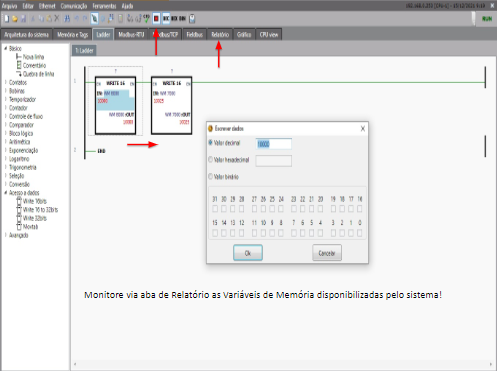Viewport: 497px width, 371px height.
Task: Collapse the Acesso a dados tree group
Action: click(6, 192)
